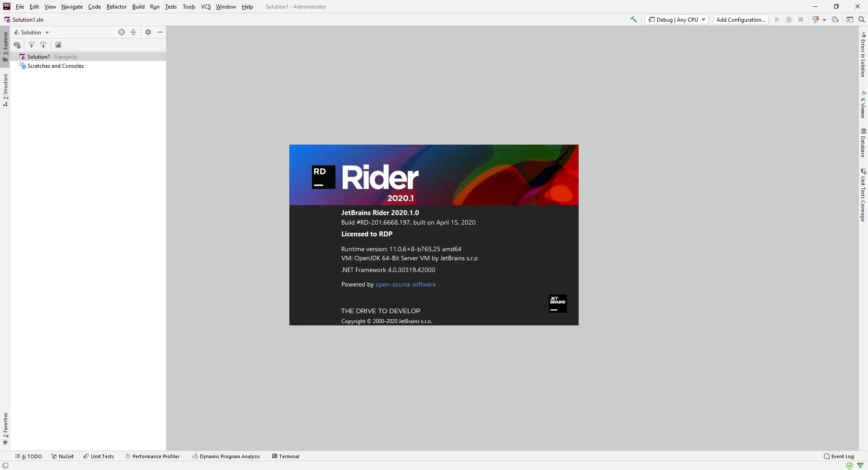Click the green checkmark status bar icon

coord(849,465)
